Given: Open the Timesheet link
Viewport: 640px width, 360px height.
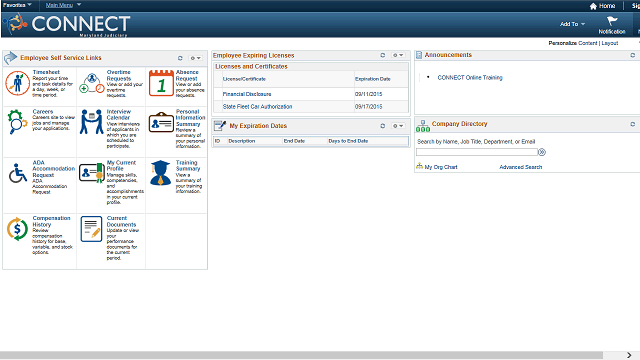Looking at the screenshot, I should pyautogui.click(x=46, y=72).
